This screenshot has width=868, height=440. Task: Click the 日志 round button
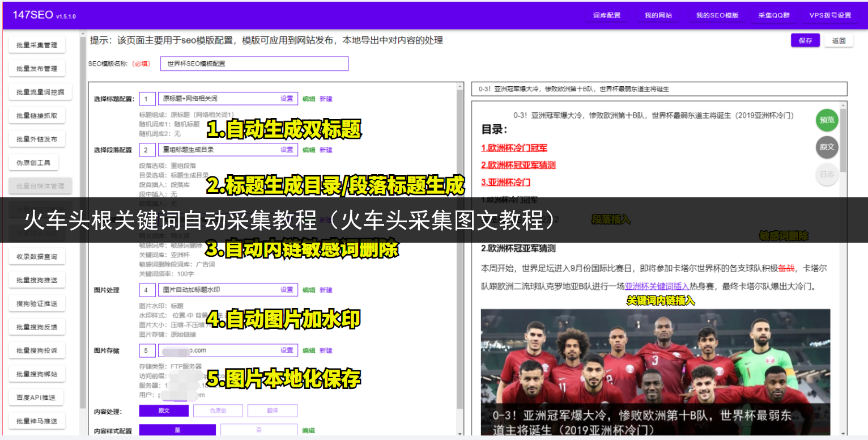pyautogui.click(x=827, y=174)
